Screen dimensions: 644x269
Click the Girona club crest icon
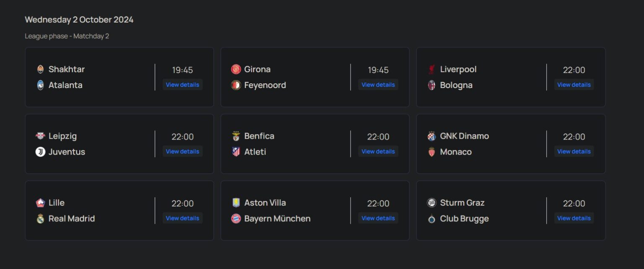pyautogui.click(x=236, y=69)
